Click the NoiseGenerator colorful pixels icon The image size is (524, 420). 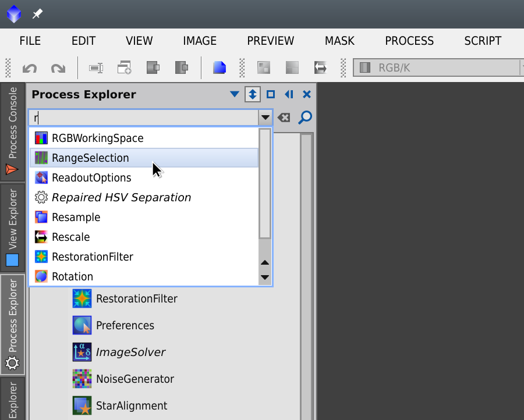tap(82, 379)
